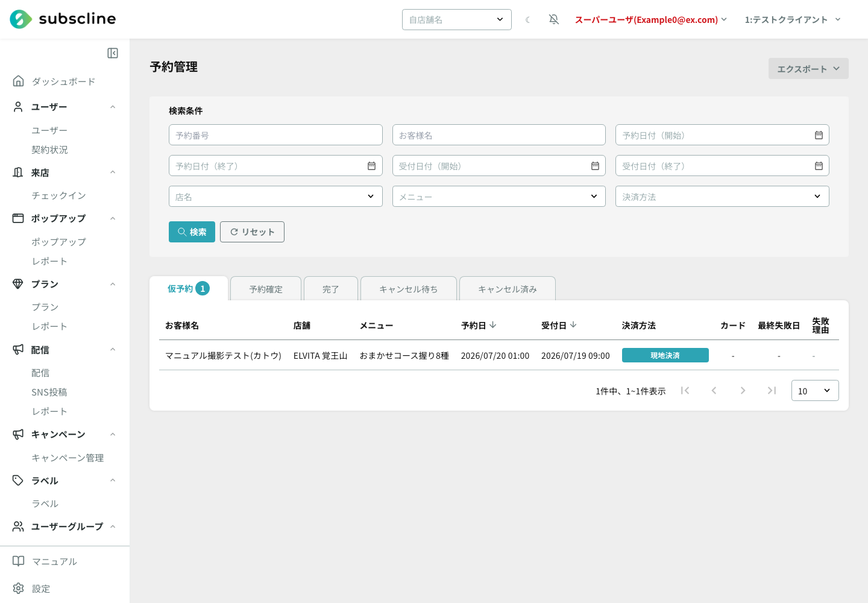
Task: Click the 来店 building icon
Action: [x=18, y=172]
